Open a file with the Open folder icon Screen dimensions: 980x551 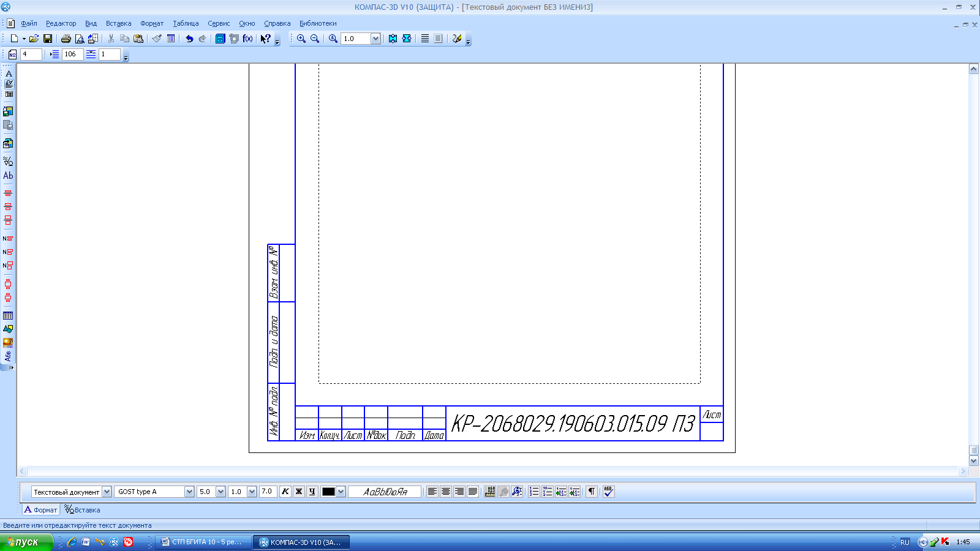(x=34, y=39)
